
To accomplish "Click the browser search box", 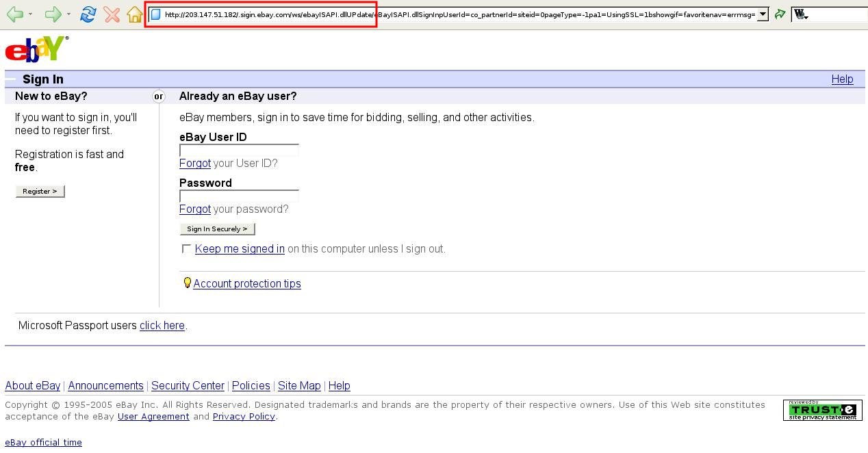I will click(x=839, y=14).
